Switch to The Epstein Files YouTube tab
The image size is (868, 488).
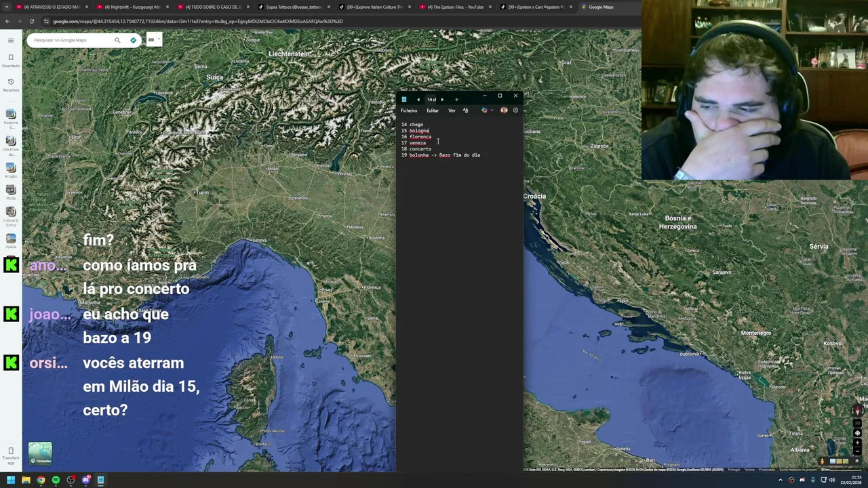tap(455, 7)
